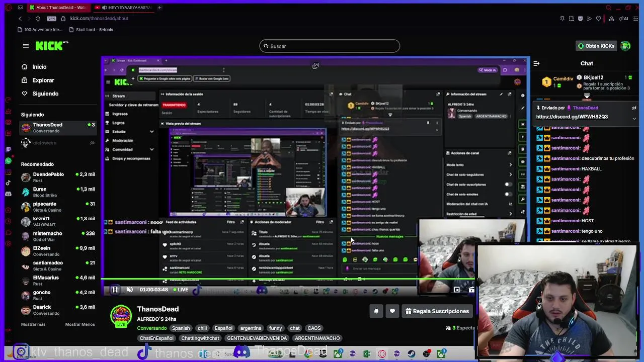Screen dimensions: 644x362
Task: Unmute the stream volume
Action: [130, 290]
